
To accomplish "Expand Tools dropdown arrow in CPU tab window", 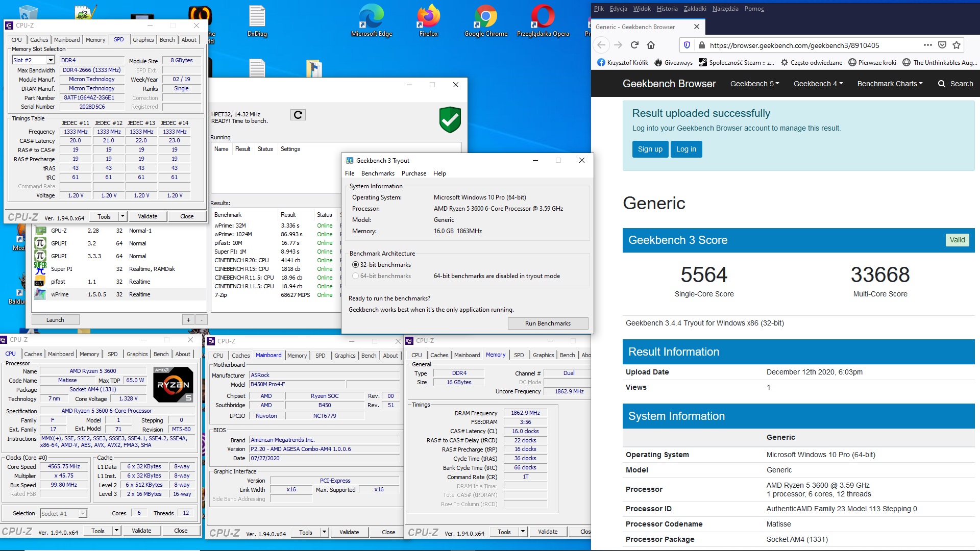I will 116,531.
